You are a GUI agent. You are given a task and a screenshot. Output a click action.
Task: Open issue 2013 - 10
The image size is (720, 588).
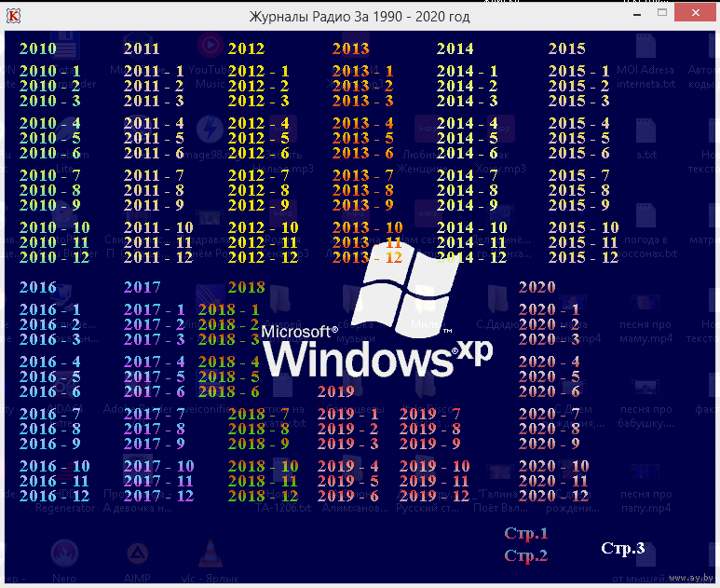coord(367,227)
